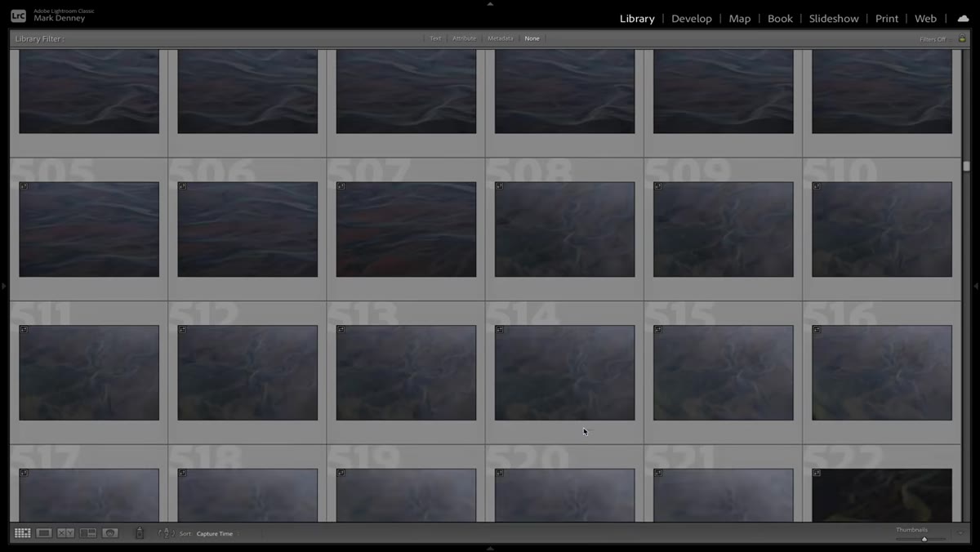Toggle the filter lock icon

click(x=962, y=38)
